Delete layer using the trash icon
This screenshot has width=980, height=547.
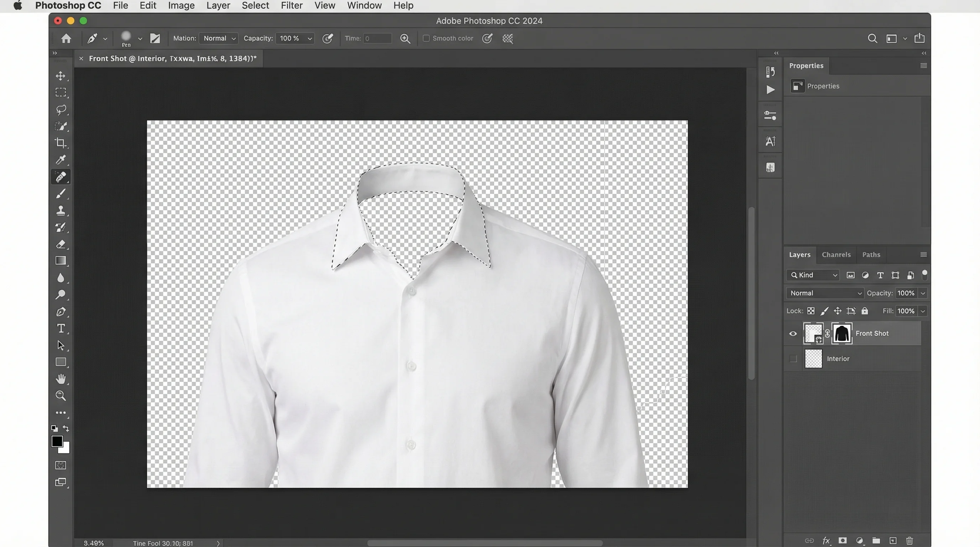(x=909, y=541)
